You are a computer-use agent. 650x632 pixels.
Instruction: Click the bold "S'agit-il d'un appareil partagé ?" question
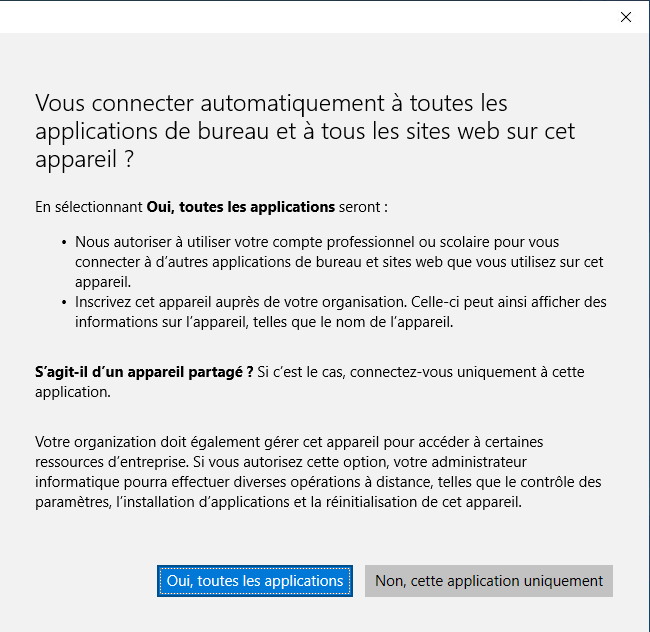pos(144,372)
